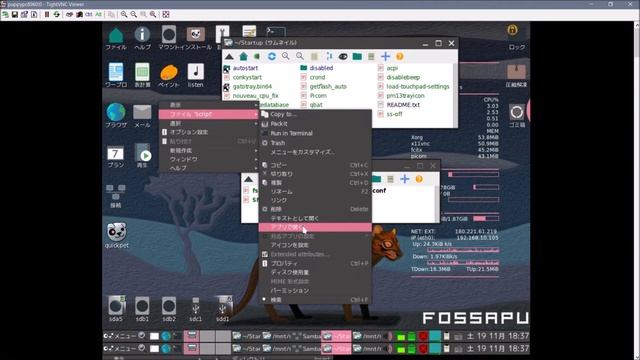
Task: Send Alt key via VNC toolbar
Action: (x=98, y=14)
